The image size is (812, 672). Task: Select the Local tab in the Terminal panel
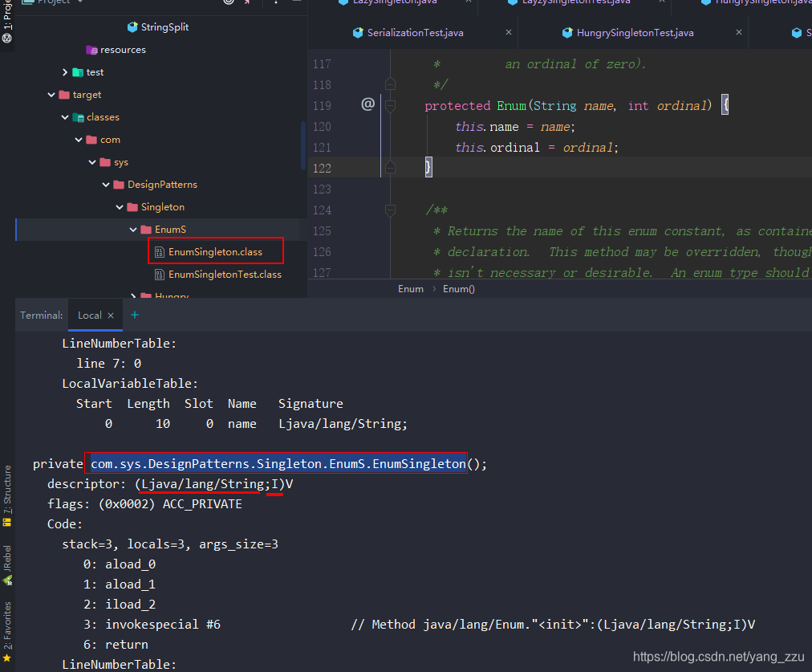[x=91, y=315]
